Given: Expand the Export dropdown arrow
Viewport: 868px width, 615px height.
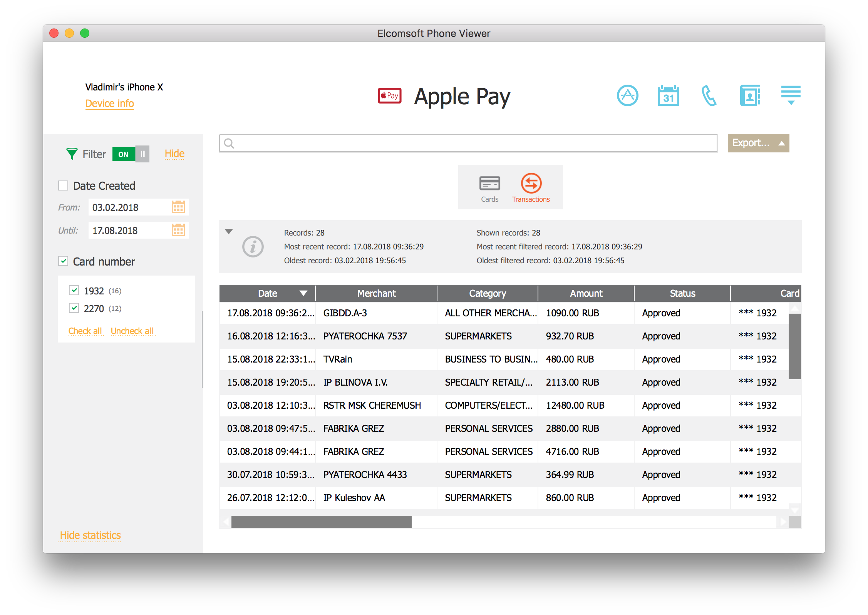Looking at the screenshot, I should tap(783, 142).
